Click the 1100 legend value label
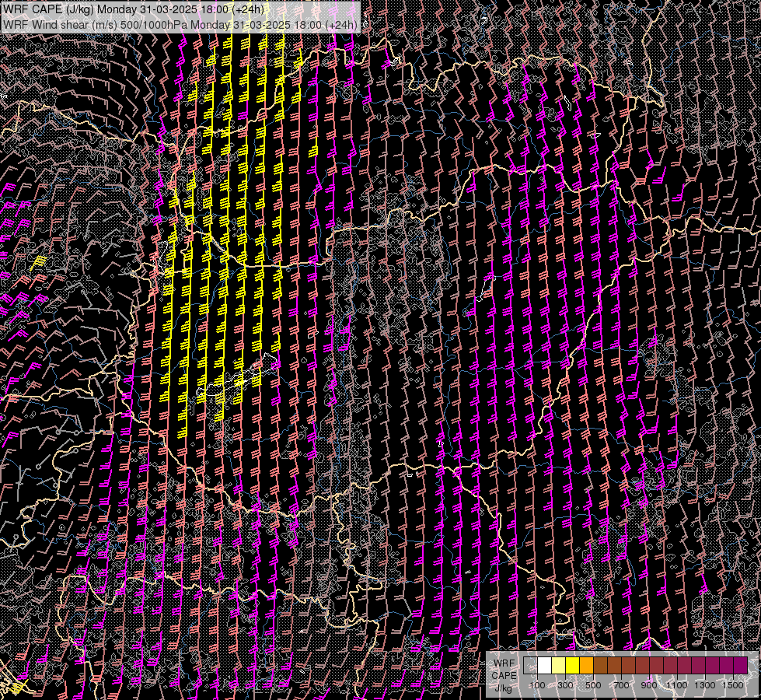The width and height of the screenshot is (761, 700). (676, 685)
